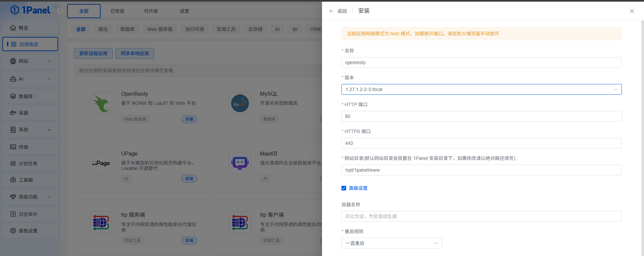Expand the AI submenu chevron
This screenshot has height=256, width=644.
click(49, 79)
